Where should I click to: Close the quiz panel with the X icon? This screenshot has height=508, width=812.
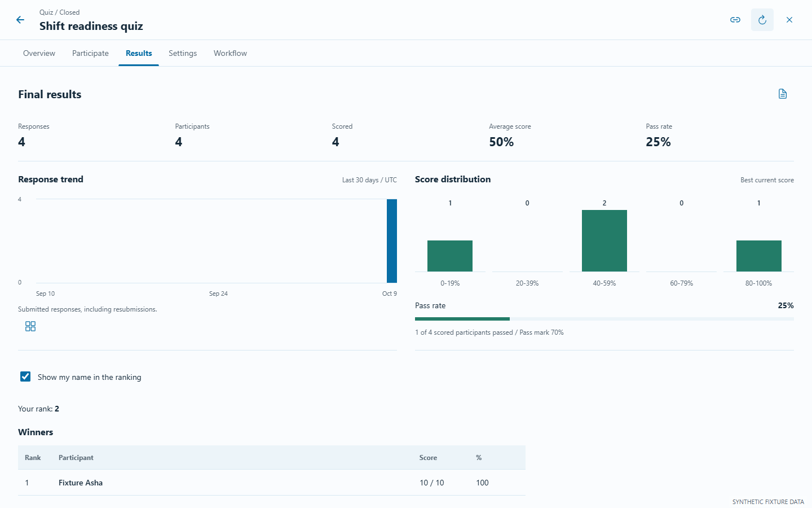789,20
